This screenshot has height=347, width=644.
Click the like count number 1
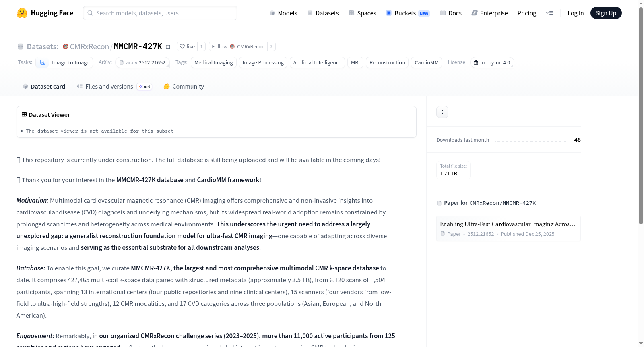[202, 46]
